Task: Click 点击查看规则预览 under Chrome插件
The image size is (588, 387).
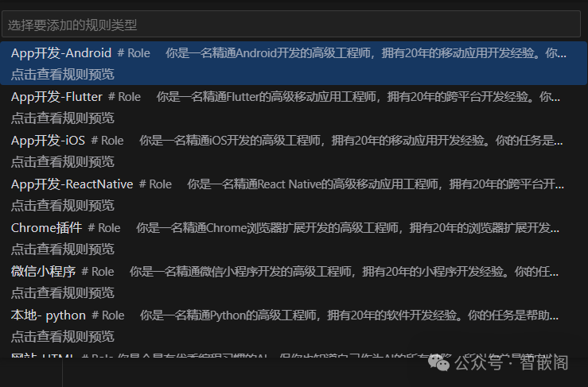Action: (63, 250)
